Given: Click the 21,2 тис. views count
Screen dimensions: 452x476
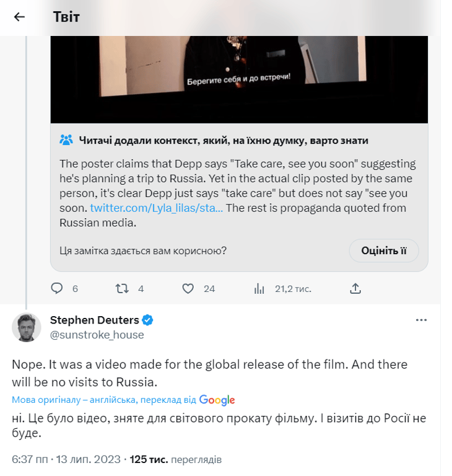Looking at the screenshot, I should point(293,289).
